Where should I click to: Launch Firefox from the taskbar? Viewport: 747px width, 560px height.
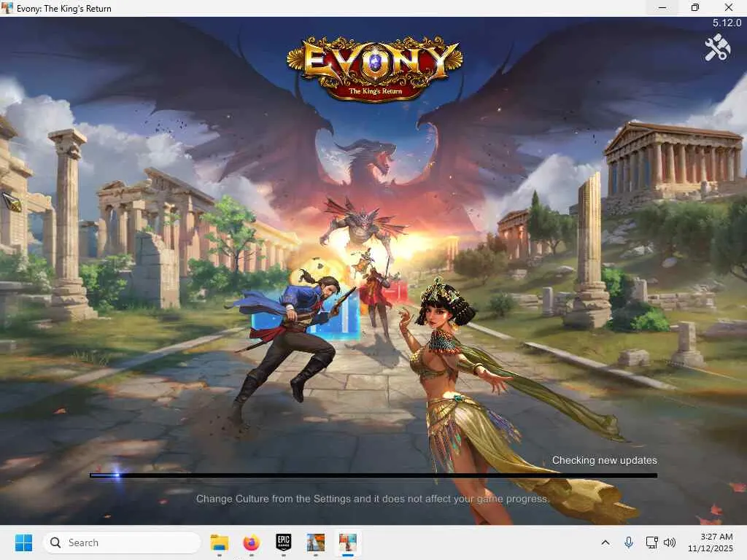pyautogui.click(x=252, y=542)
